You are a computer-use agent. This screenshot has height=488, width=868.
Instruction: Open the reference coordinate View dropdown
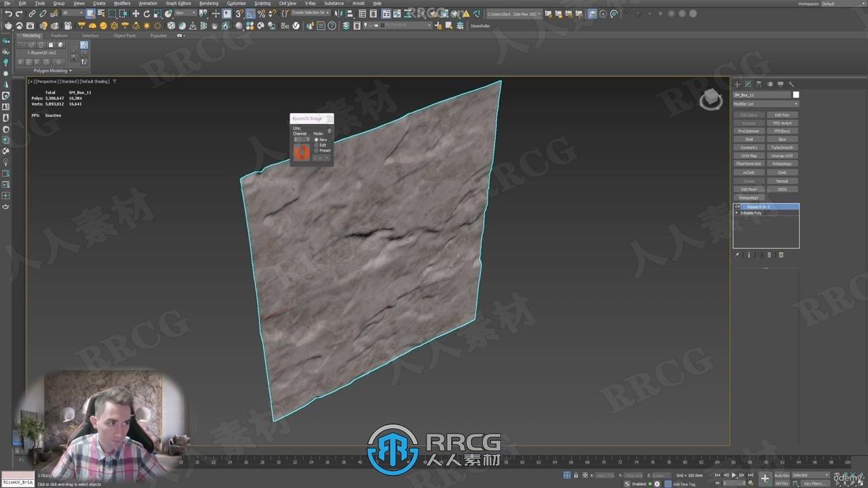point(185,14)
